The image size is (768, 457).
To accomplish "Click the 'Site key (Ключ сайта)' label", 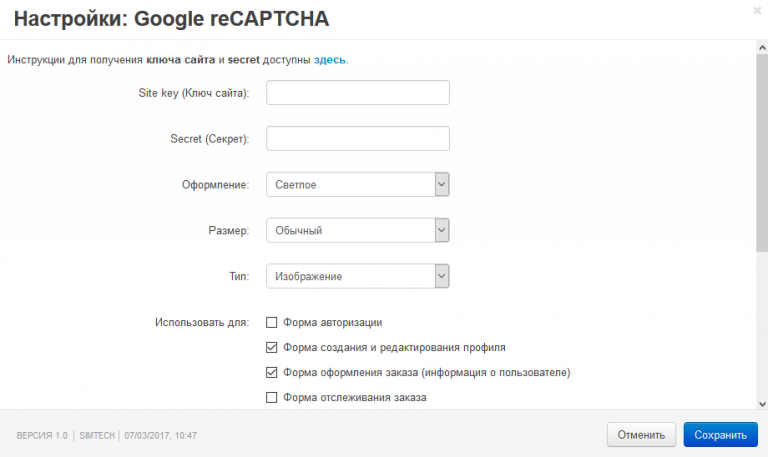I will (193, 93).
